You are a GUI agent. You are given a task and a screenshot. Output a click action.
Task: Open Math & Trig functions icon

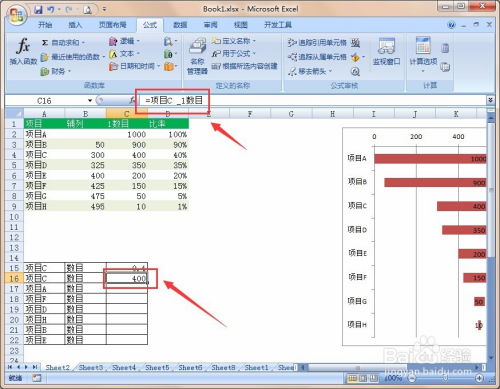170,54
